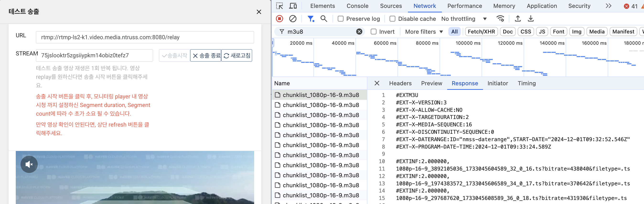This screenshot has width=644, height=204.
Task: Filter requests by Media type
Action: (x=596, y=32)
